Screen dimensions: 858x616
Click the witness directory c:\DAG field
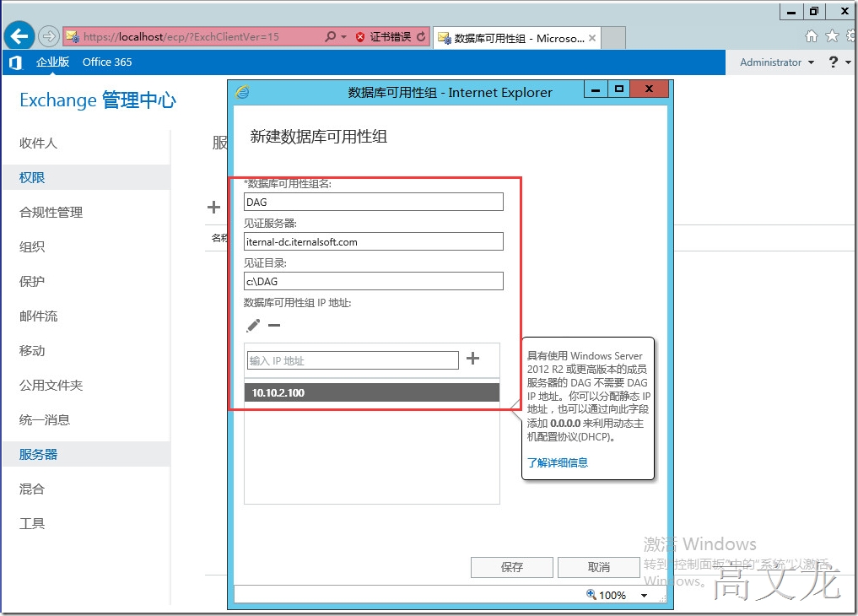(x=373, y=281)
